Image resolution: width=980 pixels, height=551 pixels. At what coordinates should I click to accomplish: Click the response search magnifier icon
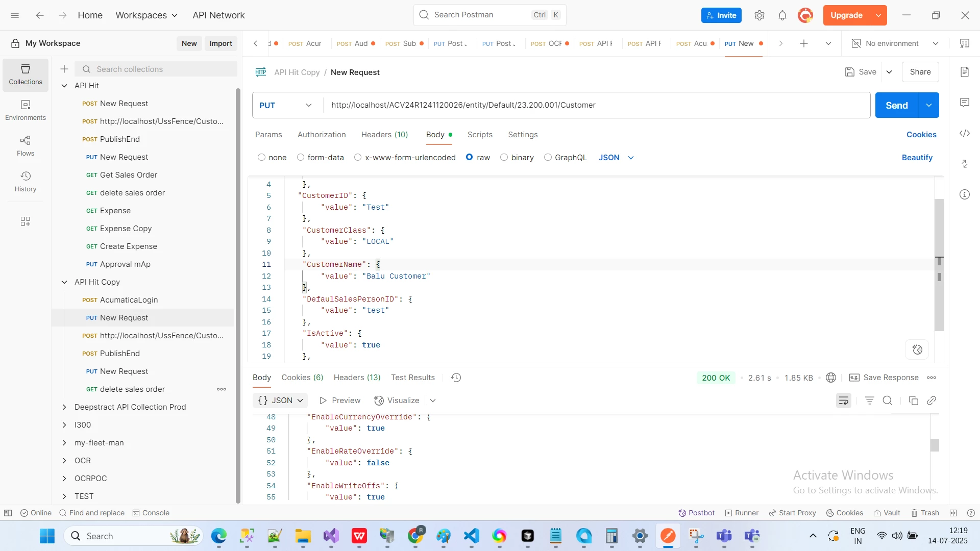888,401
